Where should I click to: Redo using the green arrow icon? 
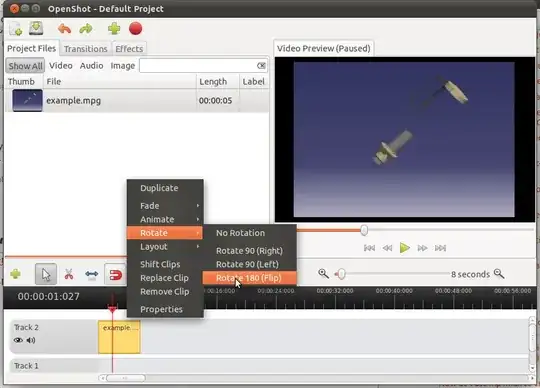(x=86, y=29)
